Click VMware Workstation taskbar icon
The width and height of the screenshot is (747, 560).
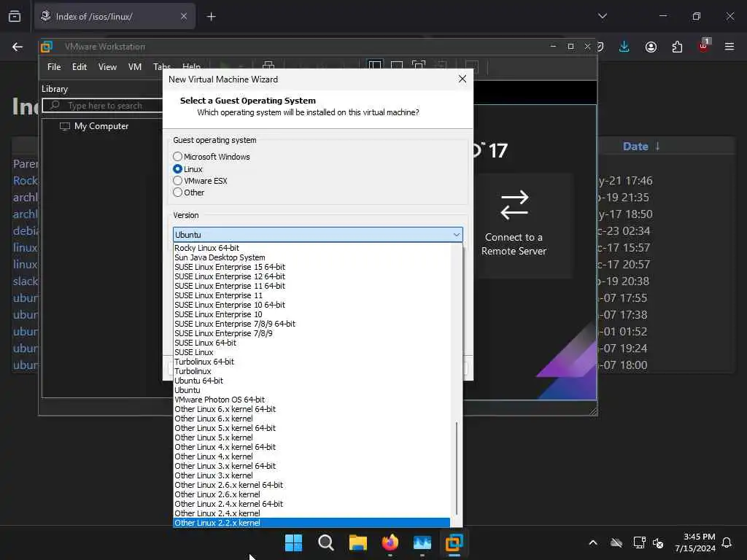click(x=454, y=542)
